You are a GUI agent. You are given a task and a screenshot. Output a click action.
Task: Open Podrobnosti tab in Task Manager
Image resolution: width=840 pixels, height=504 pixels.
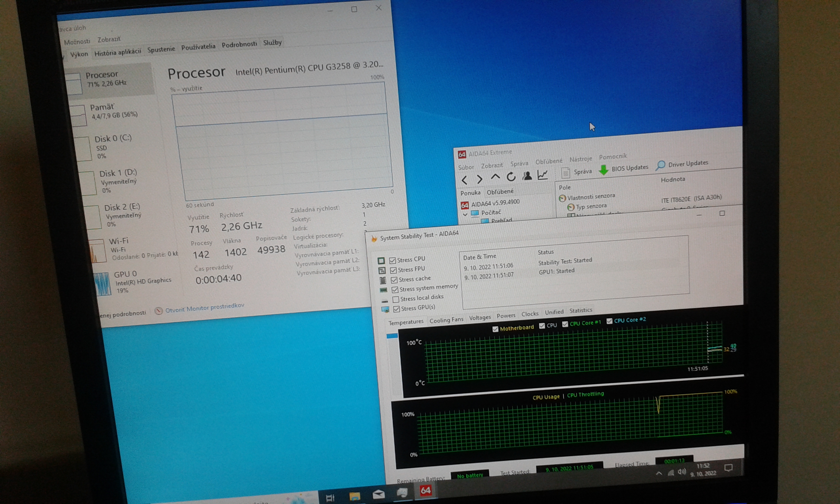[239, 45]
